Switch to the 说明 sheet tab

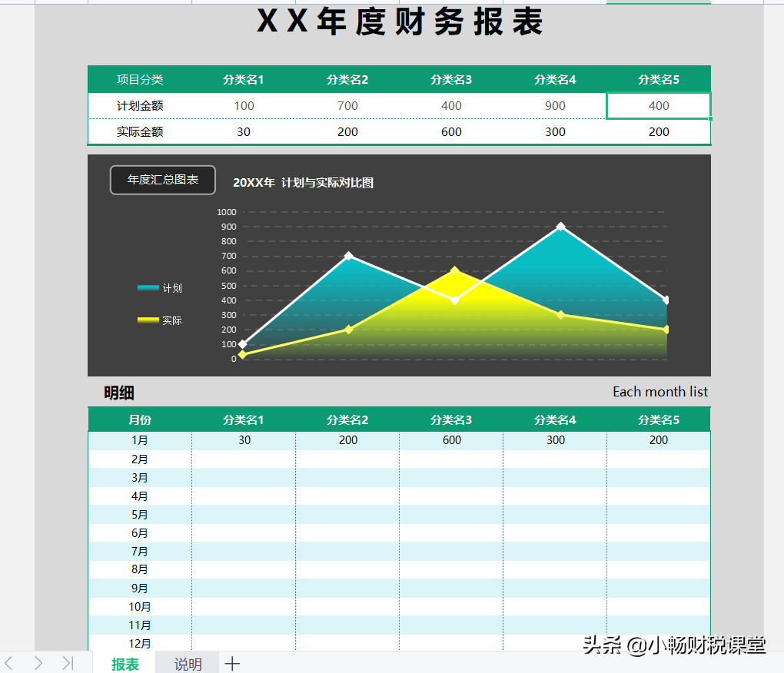pyautogui.click(x=186, y=662)
